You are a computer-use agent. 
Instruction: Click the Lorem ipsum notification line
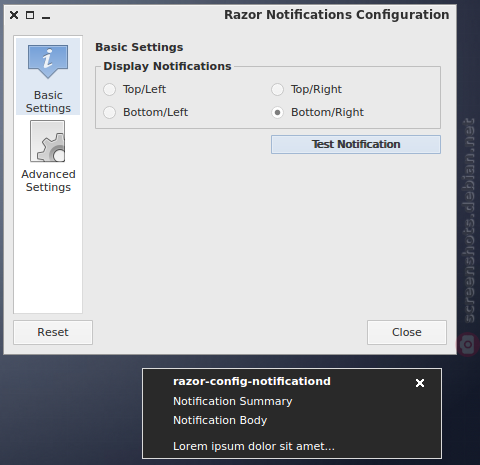point(254,446)
